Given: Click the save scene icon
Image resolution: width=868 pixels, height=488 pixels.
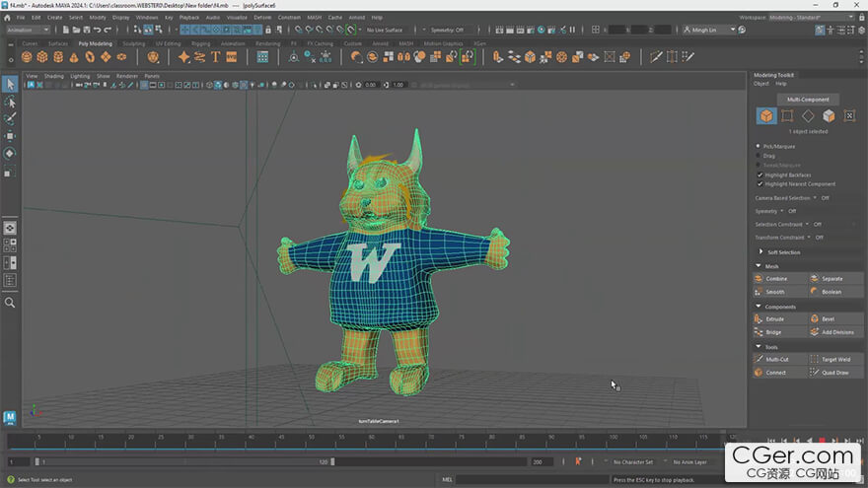Looking at the screenshot, I should 87,30.
